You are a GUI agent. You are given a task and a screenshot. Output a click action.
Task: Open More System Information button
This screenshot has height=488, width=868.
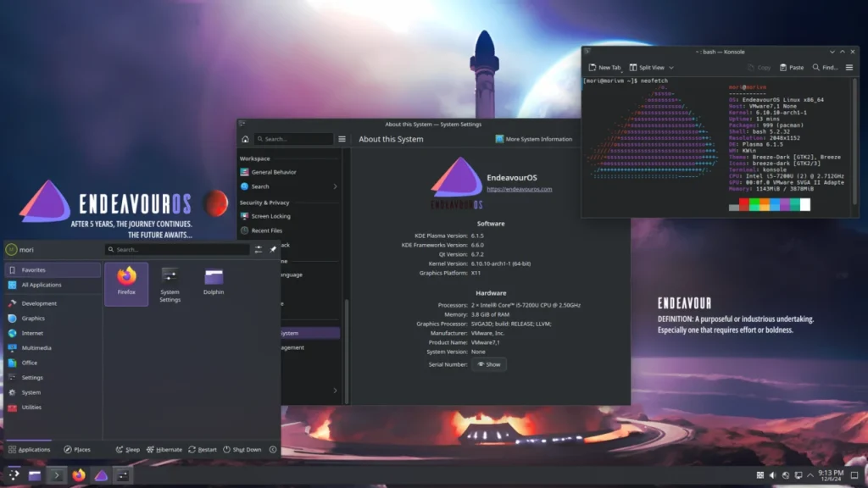[x=534, y=139]
